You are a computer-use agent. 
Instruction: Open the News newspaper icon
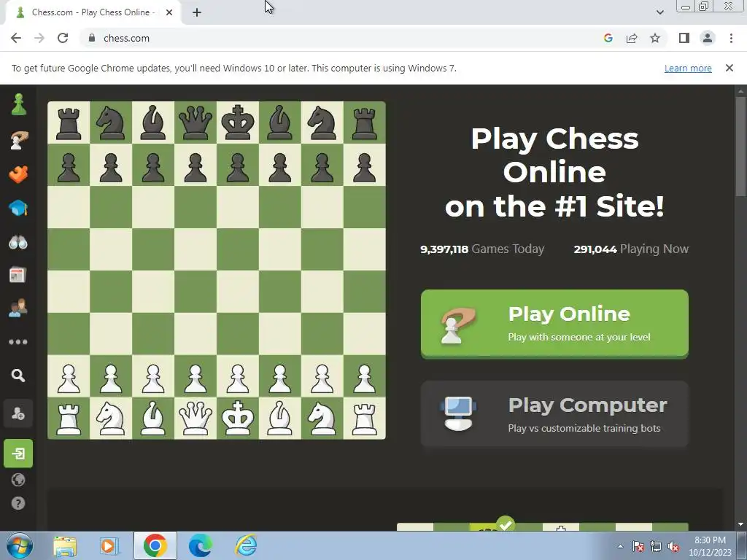18,275
